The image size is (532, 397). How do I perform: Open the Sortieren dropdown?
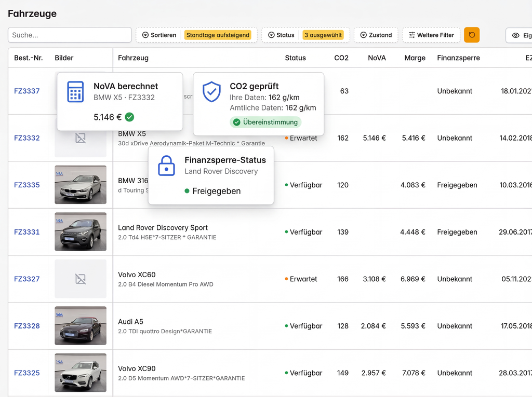[159, 35]
